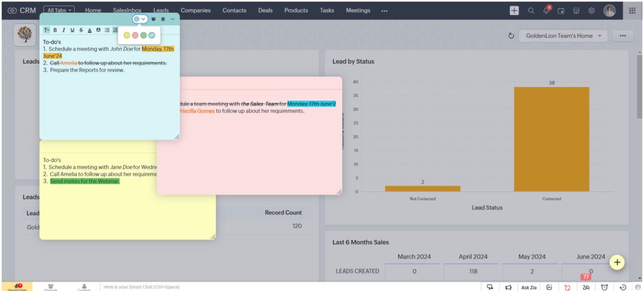Image resolution: width=644 pixels, height=291 pixels.
Task: Open the All Tabs dropdown
Action: point(58,10)
